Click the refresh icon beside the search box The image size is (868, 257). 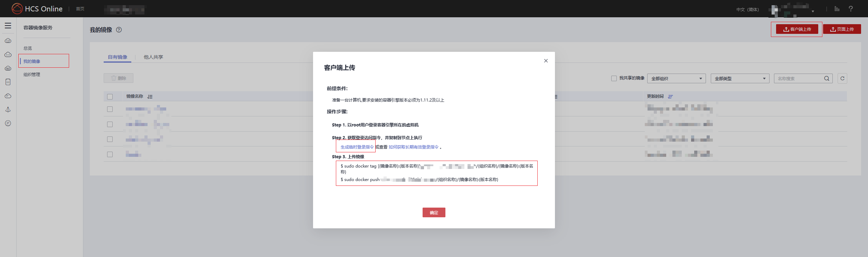click(842, 78)
